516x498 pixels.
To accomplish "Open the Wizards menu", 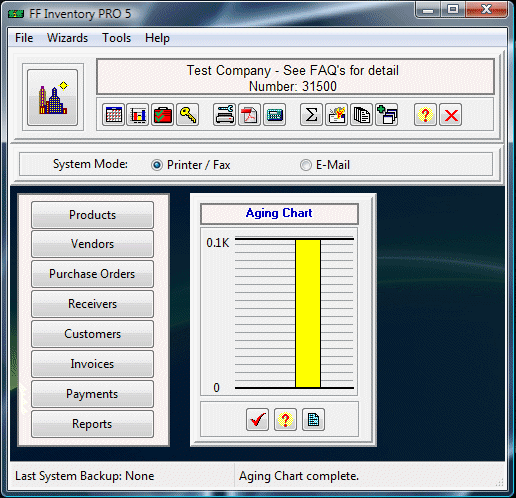I will [x=67, y=38].
